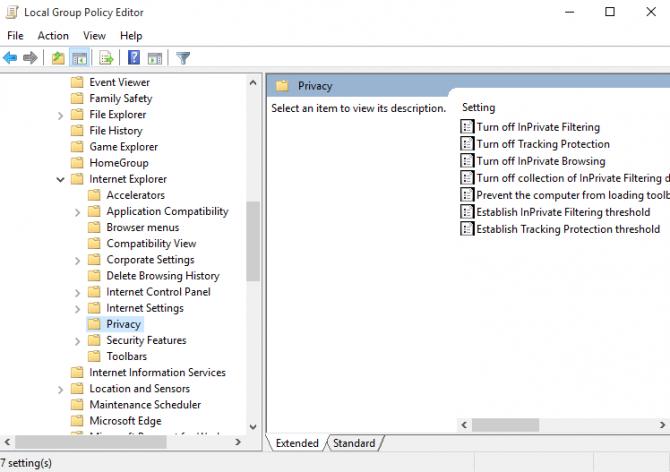Click folder icon beside Browser menus

tap(94, 227)
